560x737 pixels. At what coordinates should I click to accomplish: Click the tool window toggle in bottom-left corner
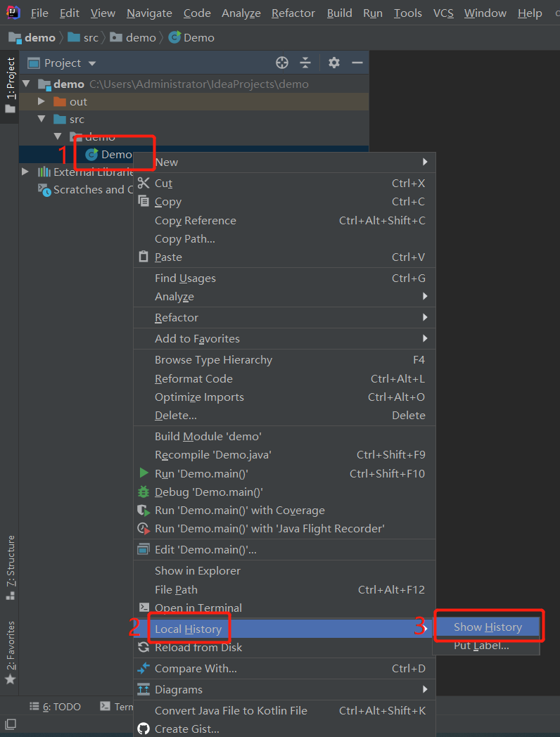click(x=10, y=724)
